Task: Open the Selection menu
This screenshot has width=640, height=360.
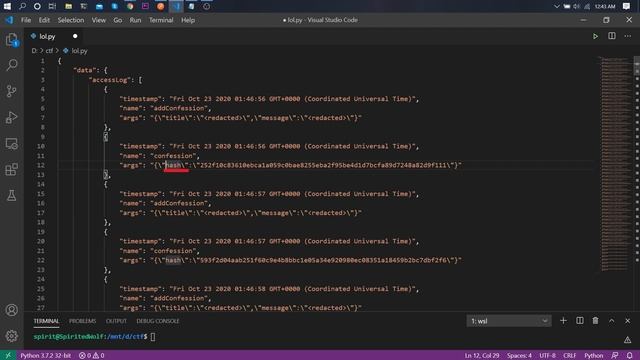Action: click(x=71, y=20)
